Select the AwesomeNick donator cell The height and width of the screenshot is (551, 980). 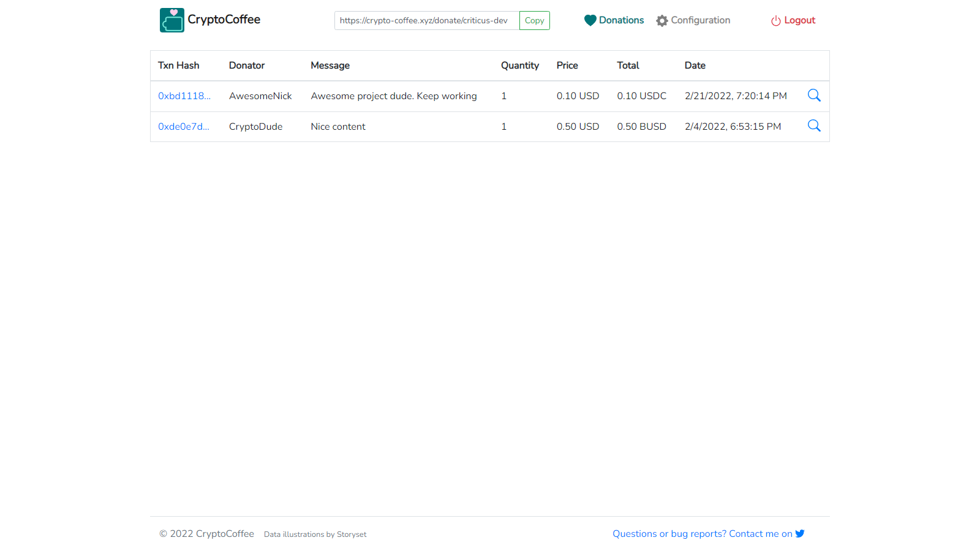[260, 96]
